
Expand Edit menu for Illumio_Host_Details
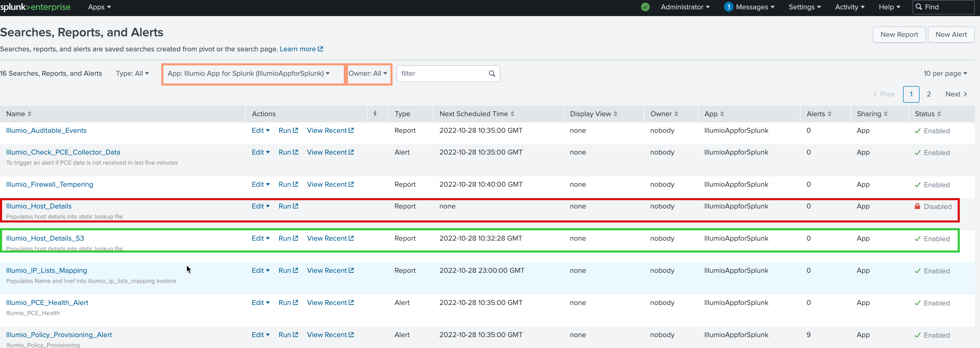tap(261, 206)
